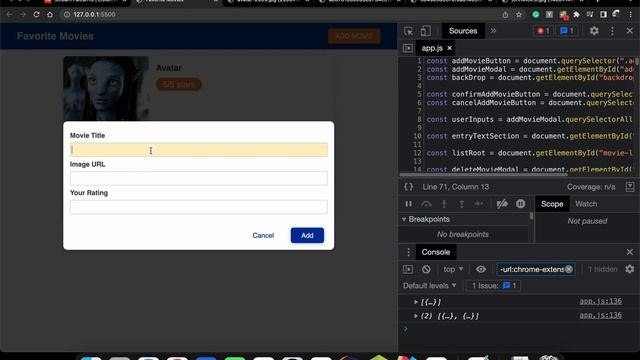Click the browser forward arrow
This screenshot has height=360, width=640.
pyautogui.click(x=22, y=15)
